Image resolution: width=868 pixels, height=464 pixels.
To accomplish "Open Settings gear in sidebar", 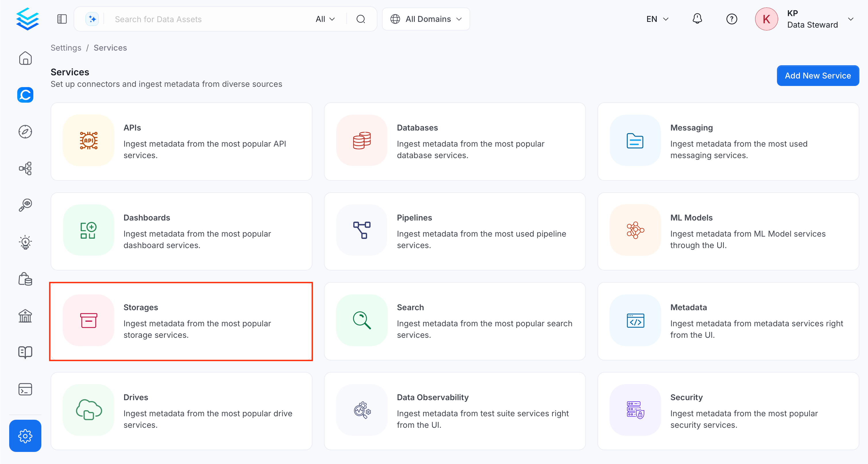I will point(25,436).
